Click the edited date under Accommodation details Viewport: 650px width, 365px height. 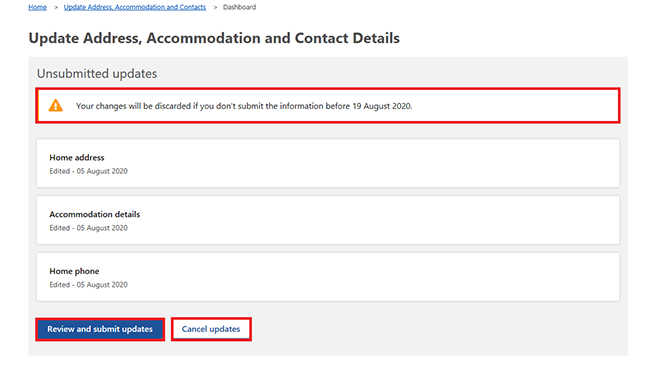click(x=88, y=228)
